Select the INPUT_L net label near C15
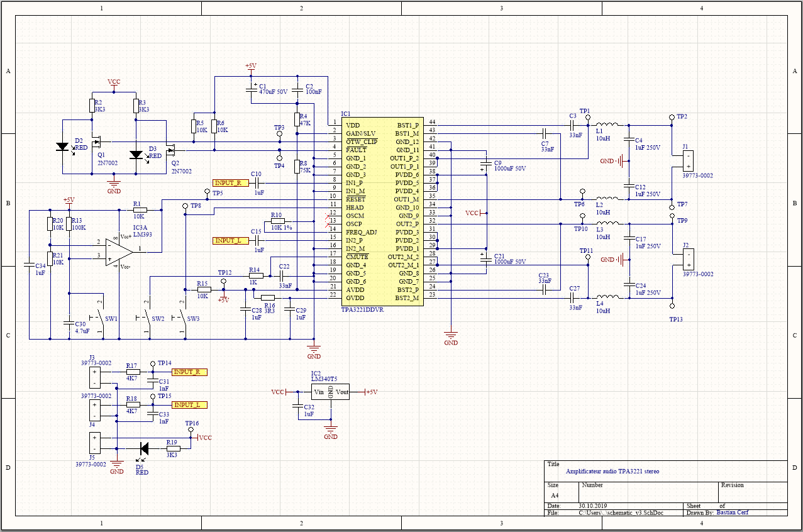 [231, 241]
